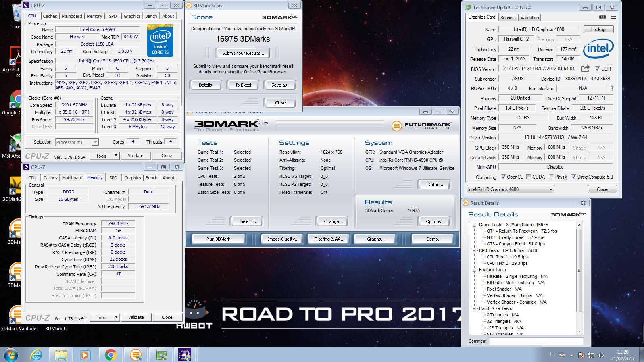
Task: Open Windows Explorer folder on the taskbar
Action: [61, 355]
